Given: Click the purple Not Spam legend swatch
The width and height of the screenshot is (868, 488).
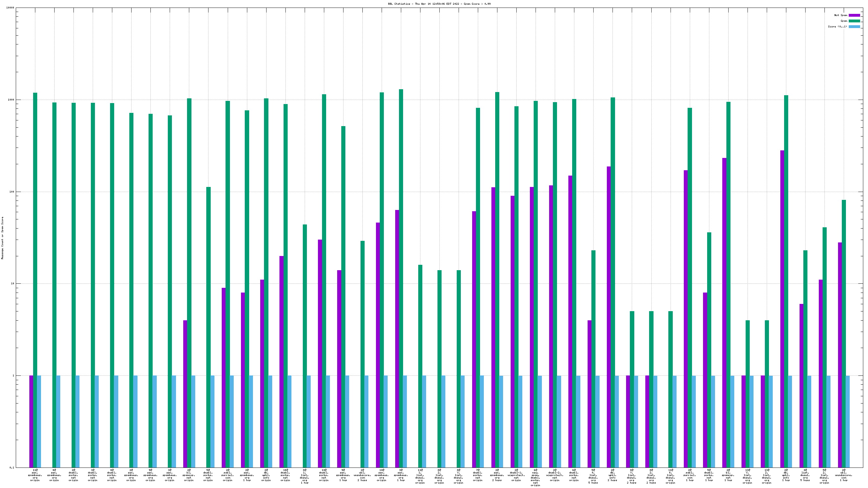Looking at the screenshot, I should click(x=854, y=15).
